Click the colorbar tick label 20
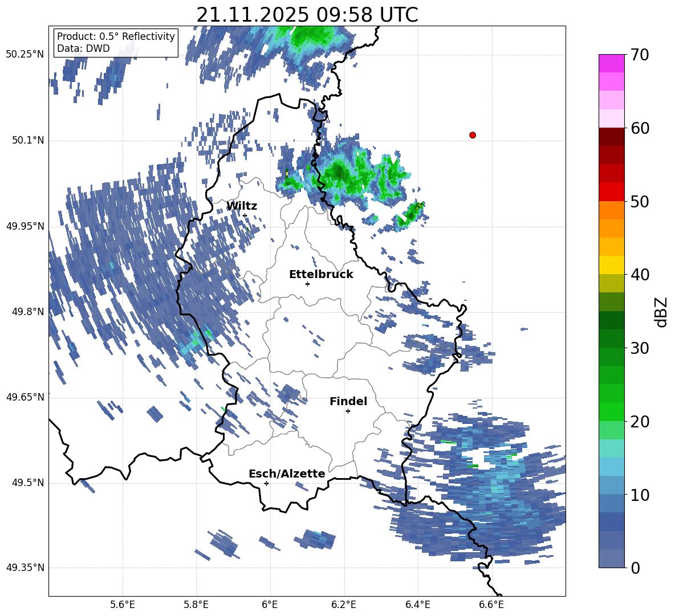 tap(639, 422)
